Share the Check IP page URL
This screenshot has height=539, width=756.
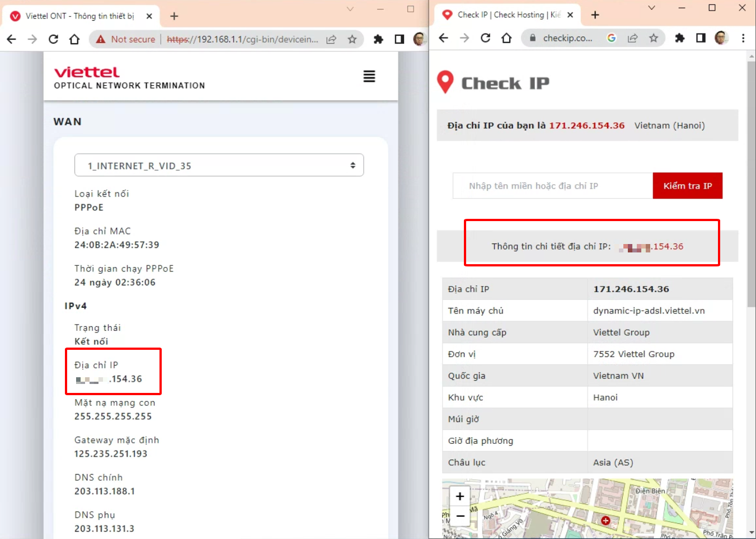pos(632,38)
